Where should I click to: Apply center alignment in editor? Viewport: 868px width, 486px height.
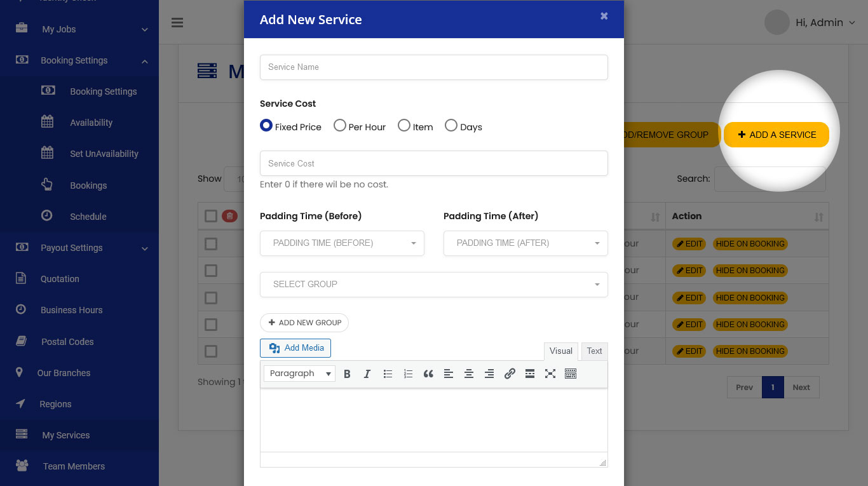(x=469, y=374)
